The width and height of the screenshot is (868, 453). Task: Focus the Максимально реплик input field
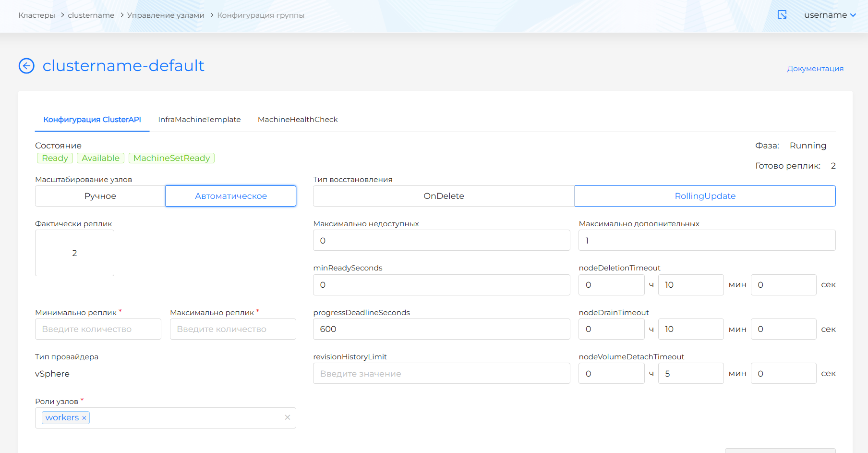233,329
